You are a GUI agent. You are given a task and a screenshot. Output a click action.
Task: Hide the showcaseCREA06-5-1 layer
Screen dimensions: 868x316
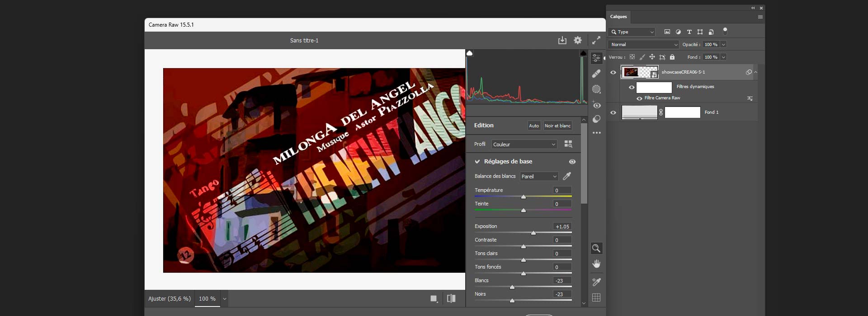coord(613,72)
